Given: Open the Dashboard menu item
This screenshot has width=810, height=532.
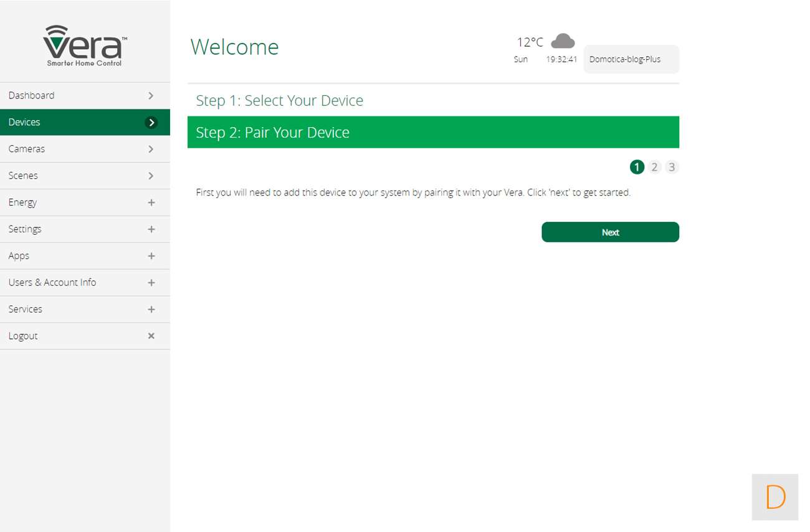Looking at the screenshot, I should coord(31,95).
